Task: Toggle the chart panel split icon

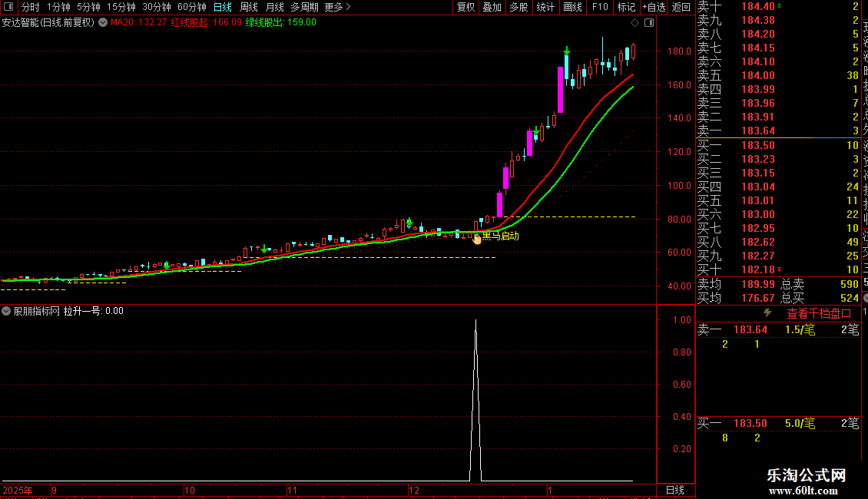Action: (x=649, y=23)
